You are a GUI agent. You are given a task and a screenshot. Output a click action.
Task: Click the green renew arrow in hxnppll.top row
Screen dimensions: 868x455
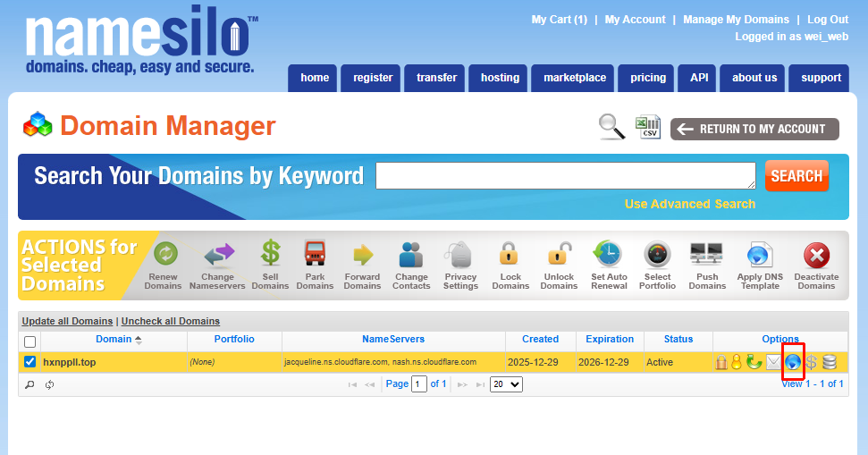754,362
